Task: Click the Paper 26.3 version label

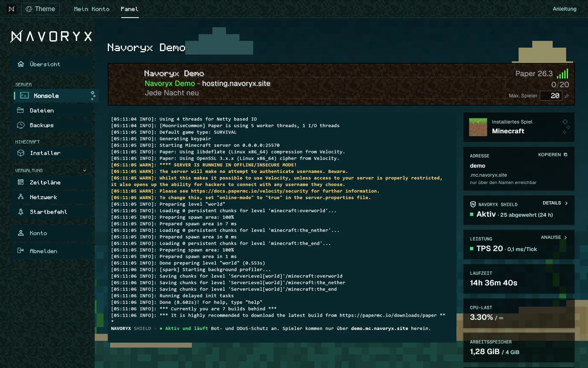Action: pyautogui.click(x=534, y=74)
